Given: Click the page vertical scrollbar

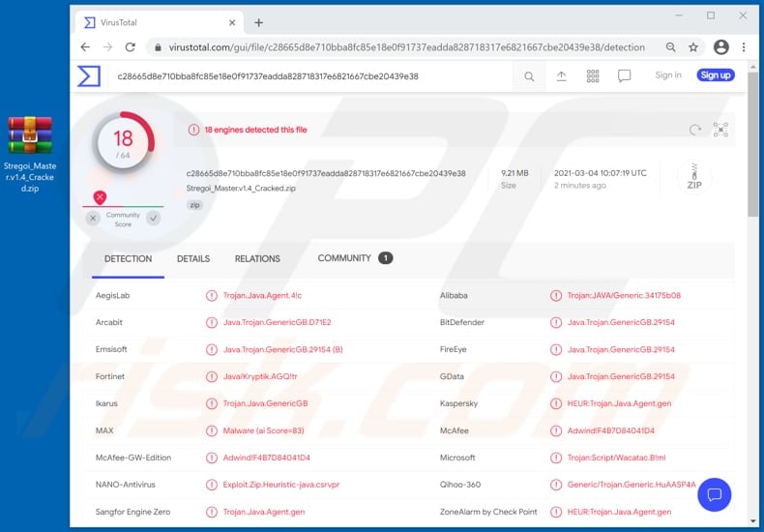Looking at the screenshot, I should 752,146.
